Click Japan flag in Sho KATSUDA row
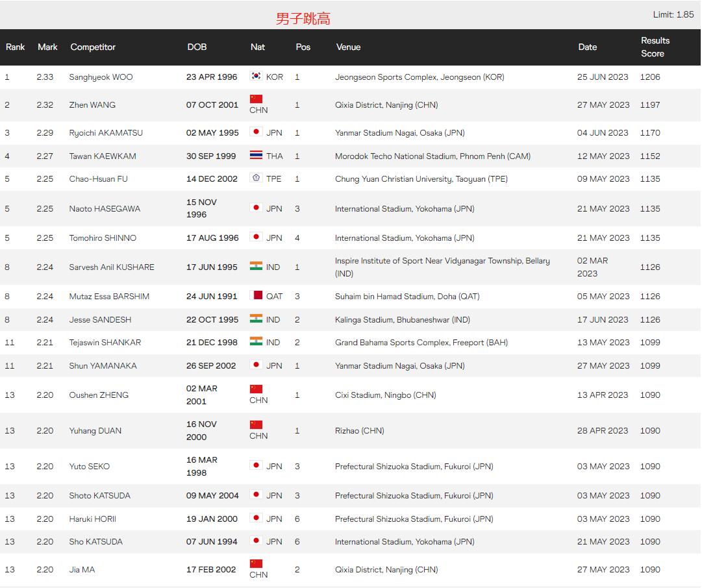The image size is (702, 588). [256, 541]
